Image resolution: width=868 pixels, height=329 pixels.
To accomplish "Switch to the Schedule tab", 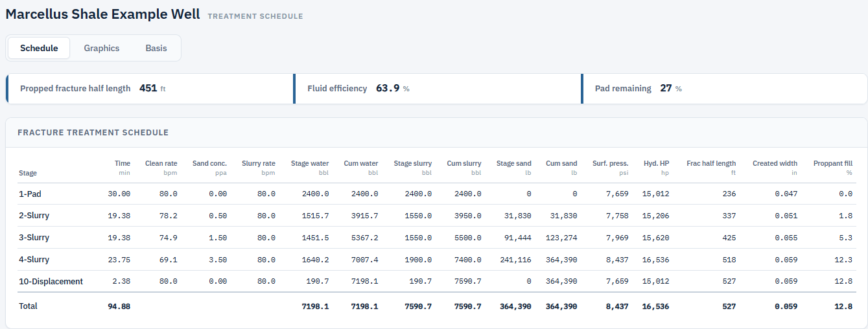I will (x=39, y=48).
